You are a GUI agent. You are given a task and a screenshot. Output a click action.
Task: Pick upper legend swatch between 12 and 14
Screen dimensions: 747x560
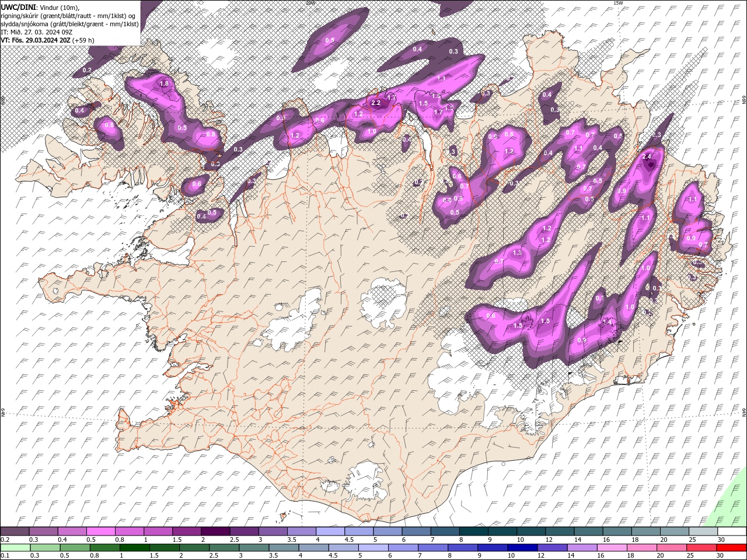tap(560, 531)
